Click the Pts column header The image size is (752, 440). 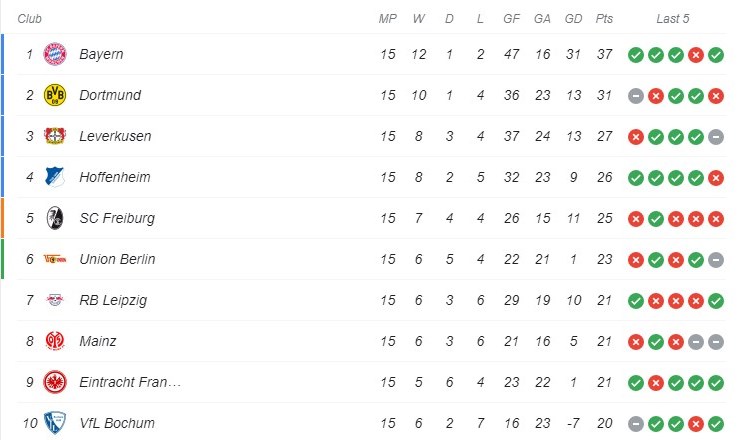tap(604, 19)
